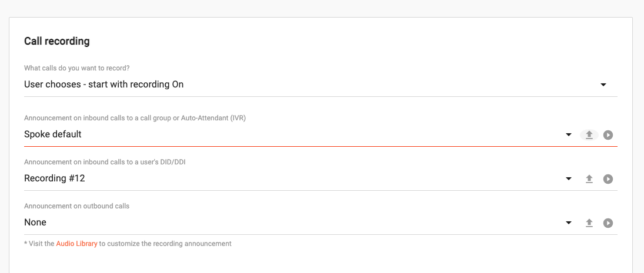
Task: Click the call group or Auto-Attendant announcement label
Action: pyautogui.click(x=135, y=118)
